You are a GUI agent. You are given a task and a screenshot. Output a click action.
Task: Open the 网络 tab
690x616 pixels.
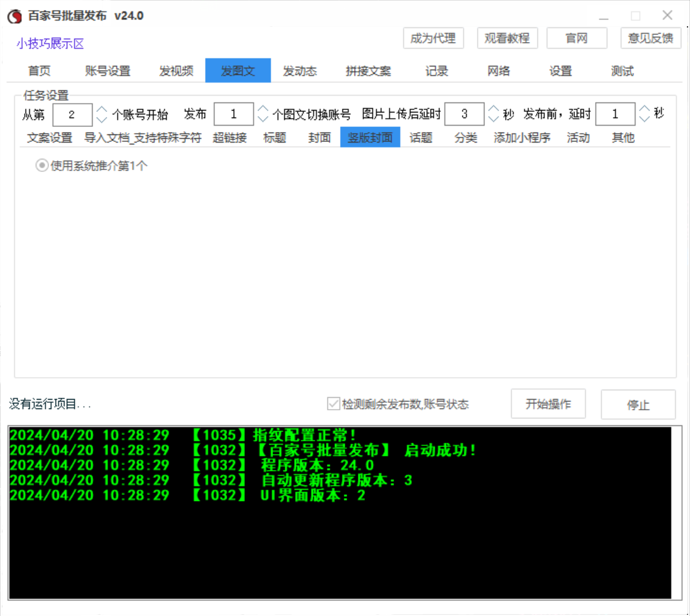click(499, 71)
